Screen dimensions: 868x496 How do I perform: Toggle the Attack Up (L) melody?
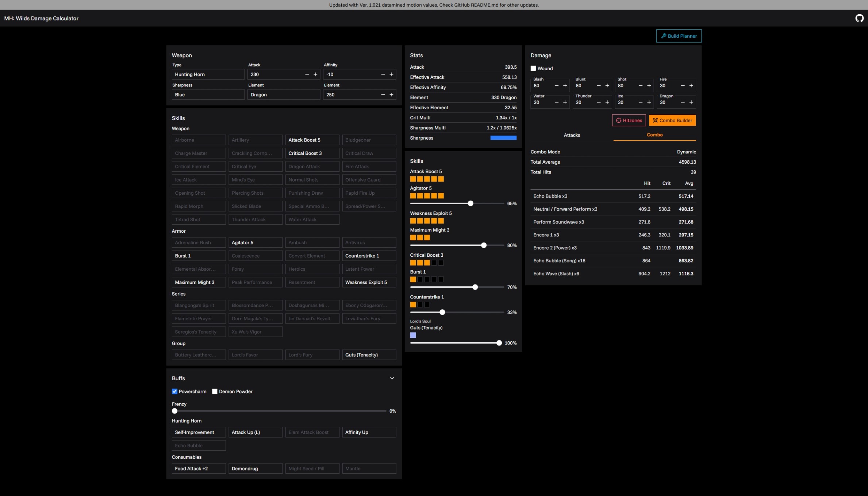[x=256, y=432]
